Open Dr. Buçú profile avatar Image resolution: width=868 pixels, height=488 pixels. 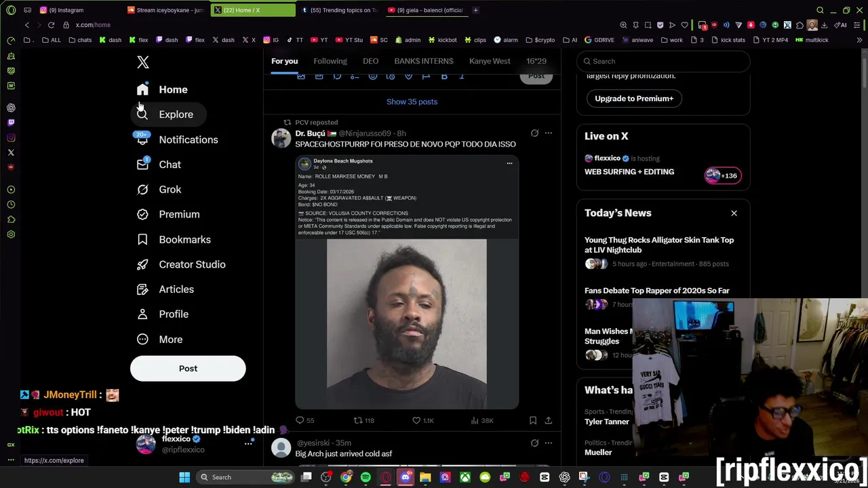(281, 138)
